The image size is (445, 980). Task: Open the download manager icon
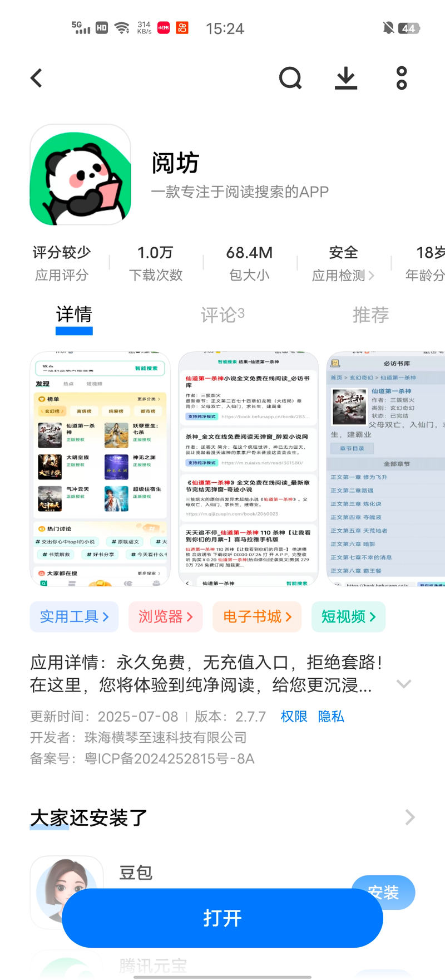(x=346, y=79)
